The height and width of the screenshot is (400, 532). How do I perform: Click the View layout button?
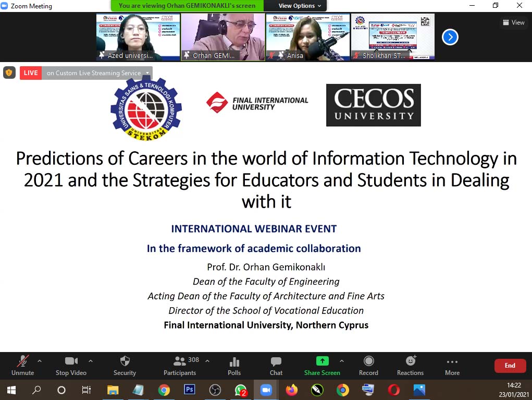coord(514,22)
